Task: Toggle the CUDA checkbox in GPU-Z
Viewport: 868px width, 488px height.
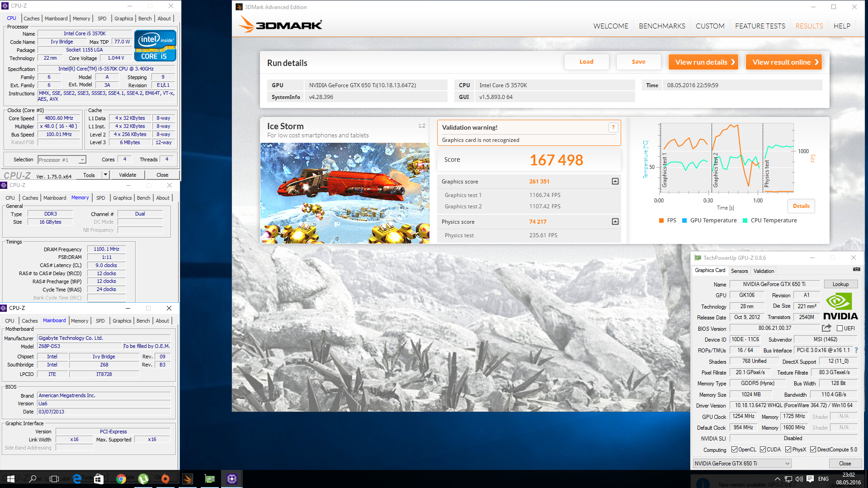Action: click(x=763, y=450)
